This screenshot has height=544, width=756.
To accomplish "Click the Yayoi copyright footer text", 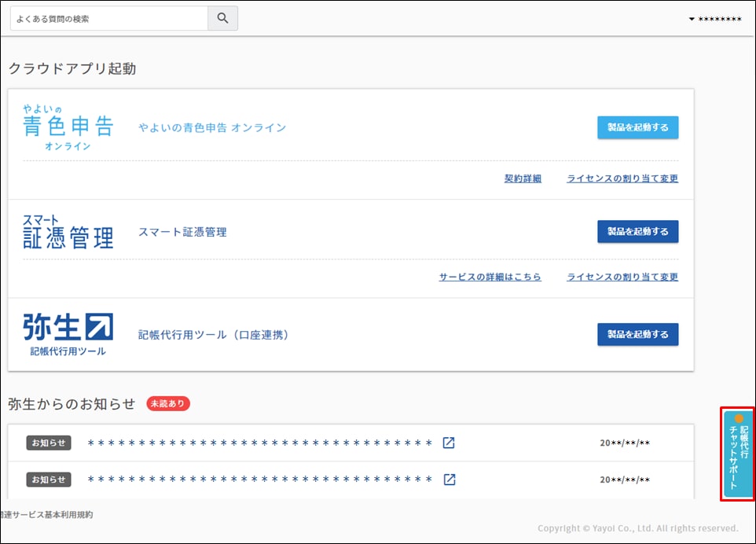I will point(638,528).
